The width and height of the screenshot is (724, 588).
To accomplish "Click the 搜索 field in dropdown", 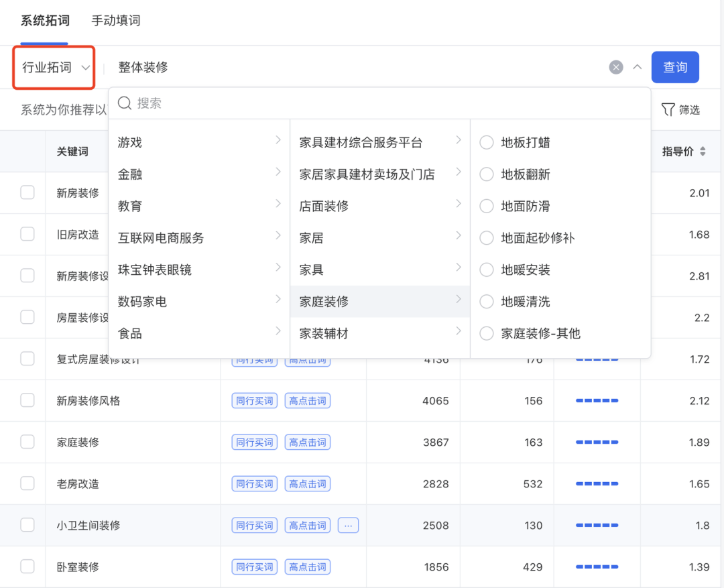I will tap(389, 103).
